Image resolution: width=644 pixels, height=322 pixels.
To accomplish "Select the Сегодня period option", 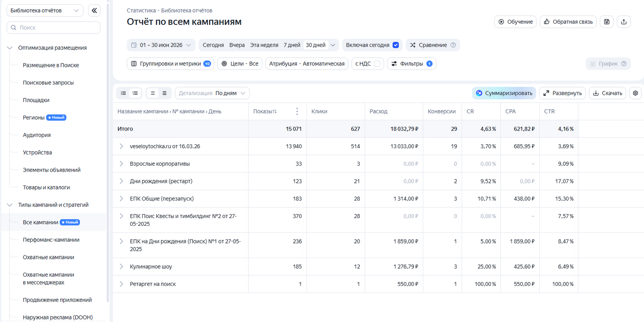I will click(213, 45).
